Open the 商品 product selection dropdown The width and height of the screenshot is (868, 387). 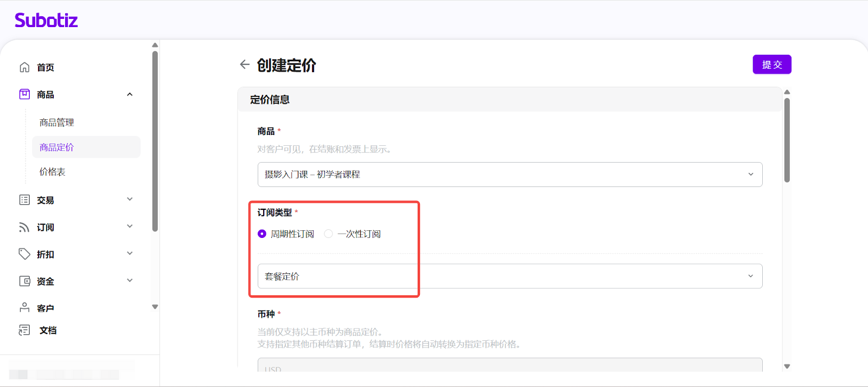(x=509, y=175)
